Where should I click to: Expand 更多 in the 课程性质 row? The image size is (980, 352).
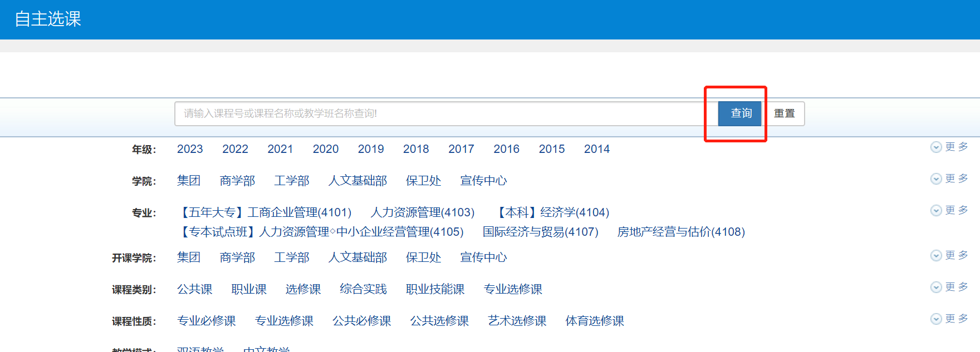coord(949,319)
